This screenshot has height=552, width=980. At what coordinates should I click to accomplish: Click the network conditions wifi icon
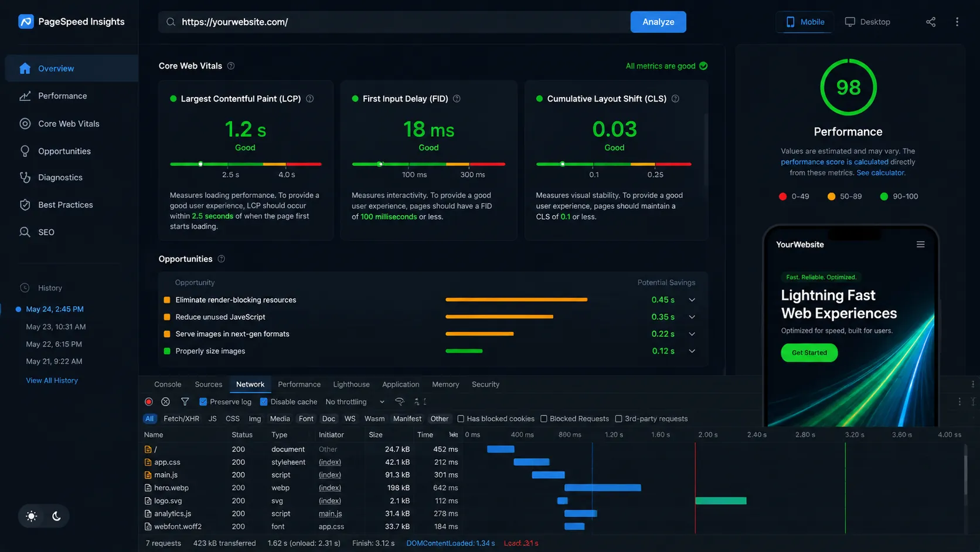[x=400, y=402]
